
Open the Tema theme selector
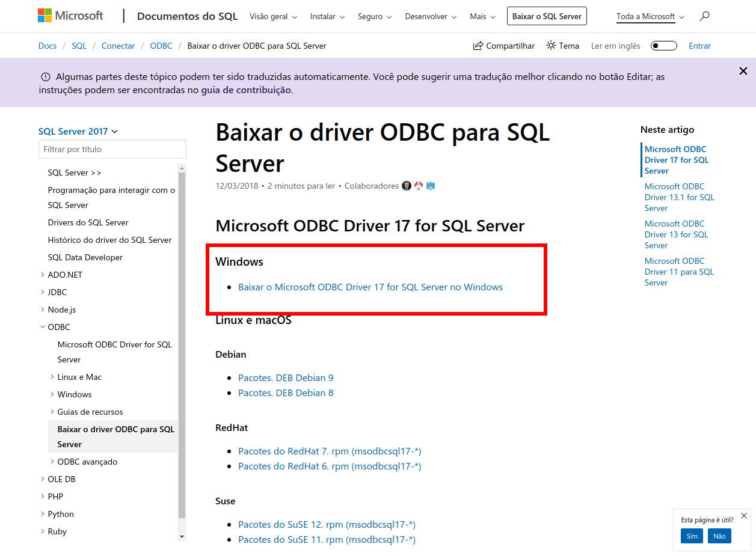[x=562, y=46]
